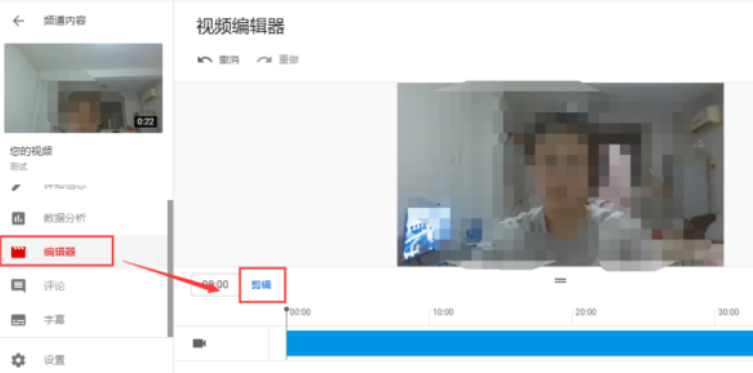Click the red clapperboard editor icon
Viewport: 753px width, 373px height.
point(18,252)
